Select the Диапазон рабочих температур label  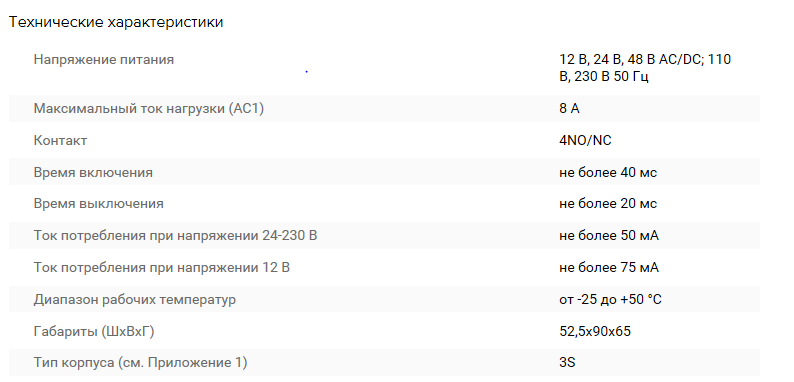(135, 299)
